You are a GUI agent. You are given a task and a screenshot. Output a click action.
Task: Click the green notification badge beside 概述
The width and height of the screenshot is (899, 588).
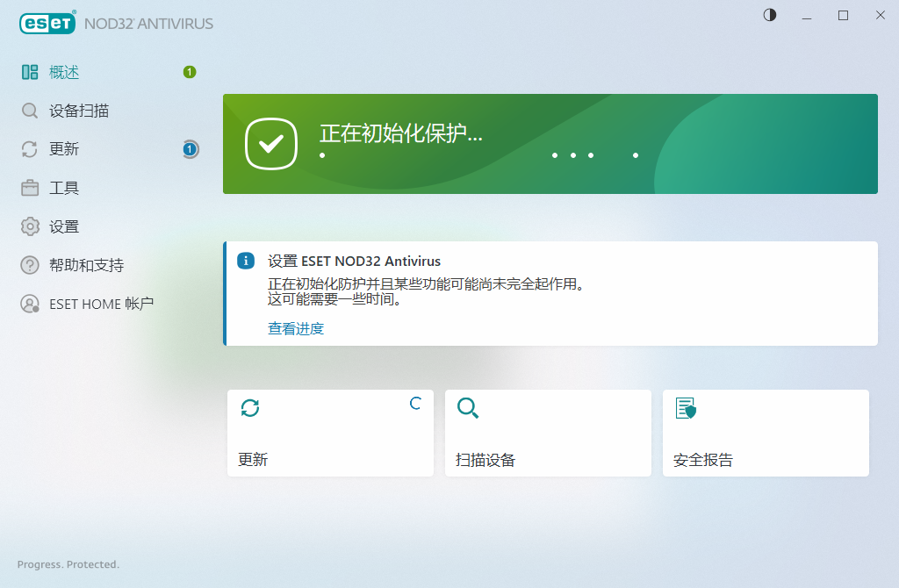(x=190, y=72)
